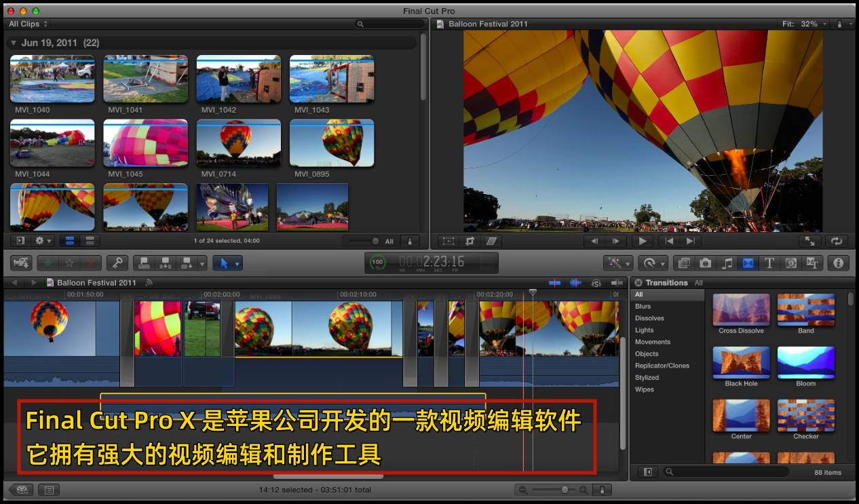Image resolution: width=859 pixels, height=504 pixels.
Task: Toggle loop playback
Action: (x=837, y=241)
